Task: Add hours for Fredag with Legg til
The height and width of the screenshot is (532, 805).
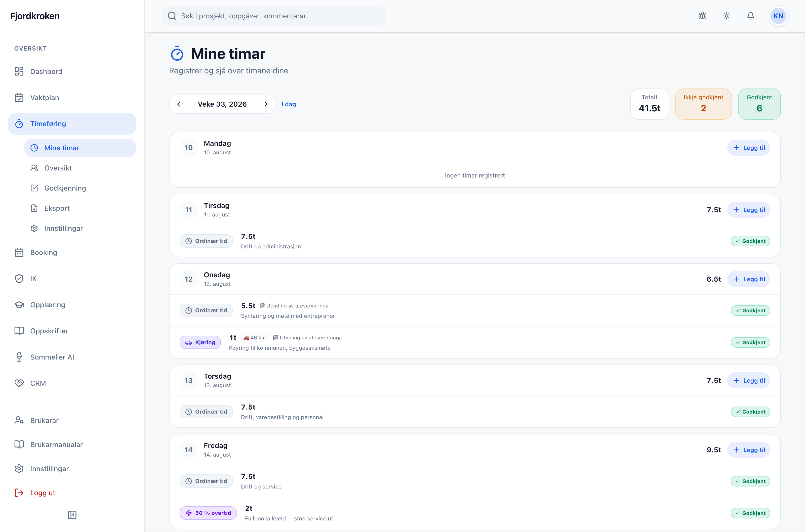Action: click(x=748, y=450)
